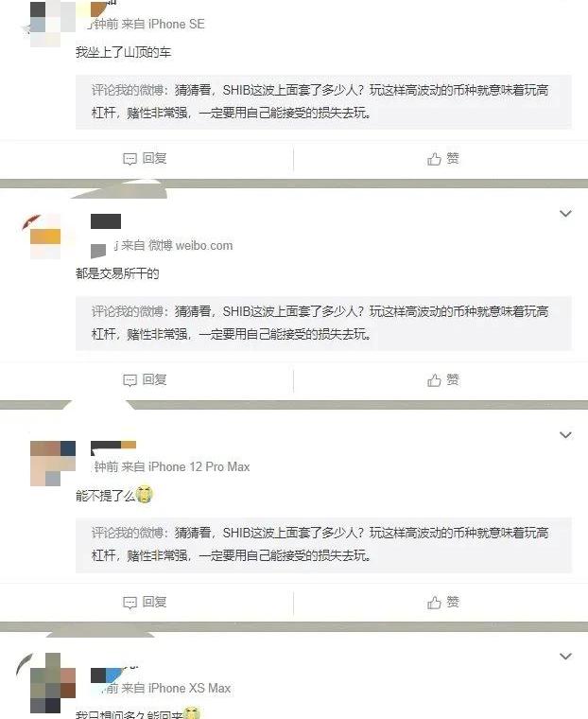Open quoted SHIB post under first comment
This screenshot has height=719, width=588.
point(323,102)
